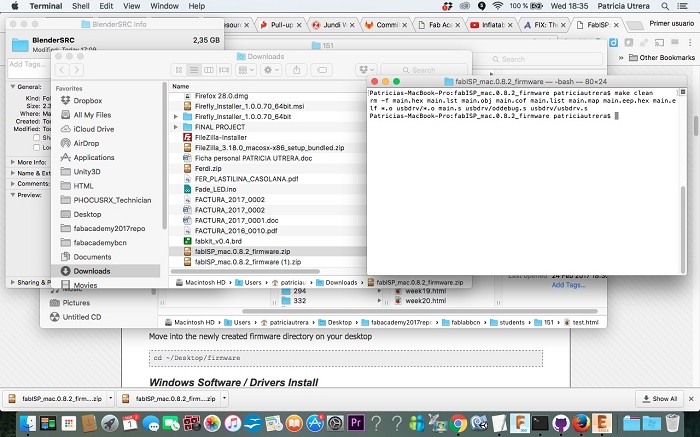
Task: Open Other Bookmarks folder in Chrome
Action: (x=662, y=58)
